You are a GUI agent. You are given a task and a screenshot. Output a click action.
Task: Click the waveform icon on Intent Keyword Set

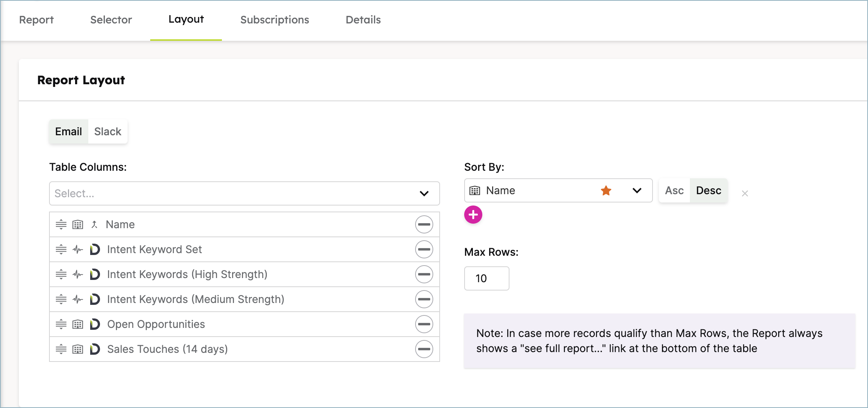(77, 249)
